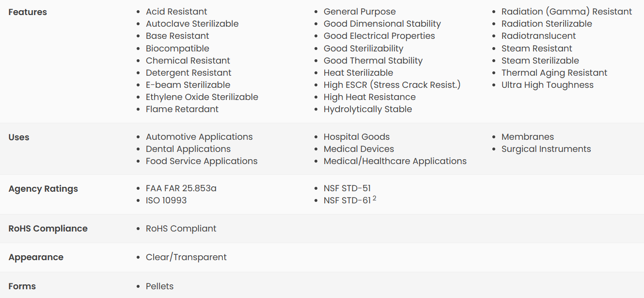This screenshot has height=298, width=644.
Task: Click the Features row heading
Action: [28, 12]
